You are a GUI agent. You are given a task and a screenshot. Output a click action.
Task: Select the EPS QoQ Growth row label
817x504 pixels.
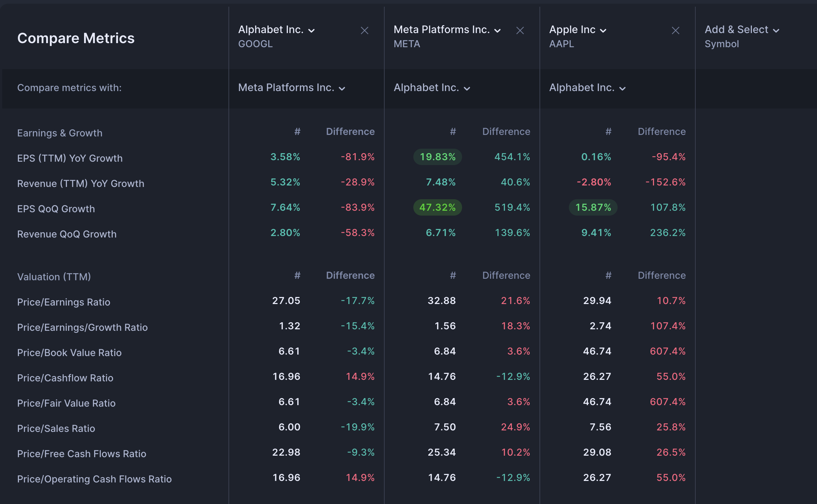(56, 209)
